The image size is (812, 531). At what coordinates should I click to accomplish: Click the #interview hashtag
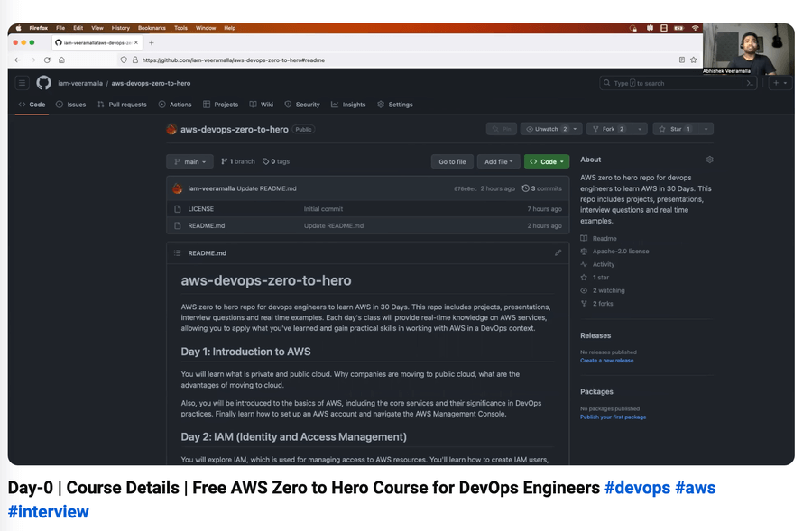(x=48, y=511)
